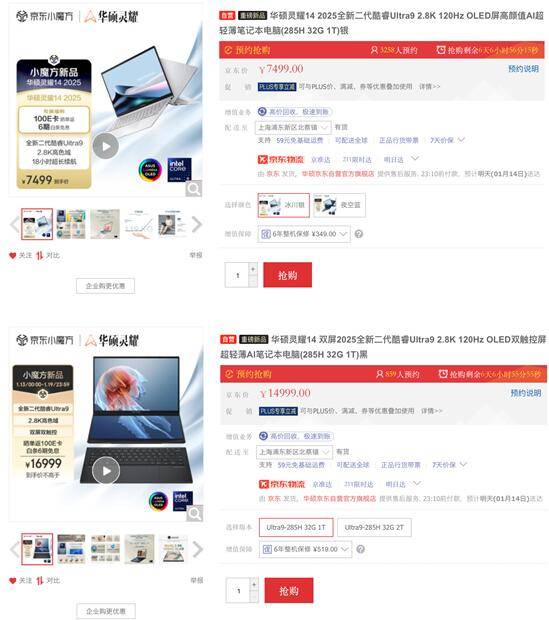Select the 夜空蓝 color option
549x620 pixels.
coord(339,205)
